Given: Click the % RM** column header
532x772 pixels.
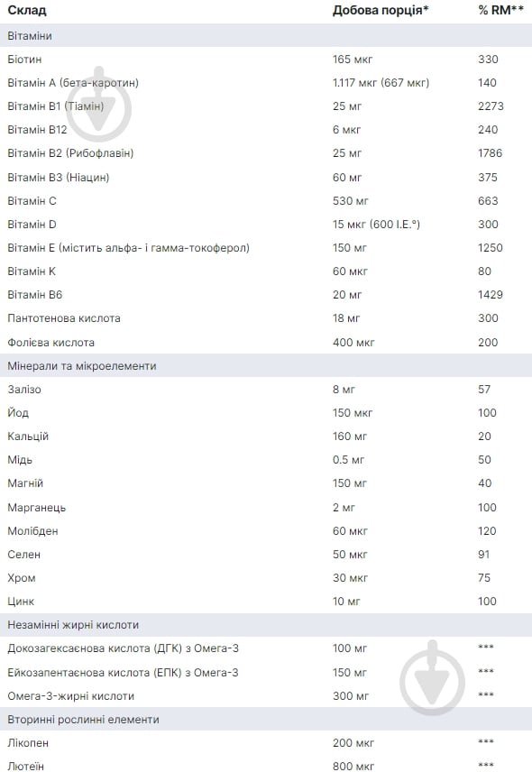Looking at the screenshot, I should (x=500, y=10).
